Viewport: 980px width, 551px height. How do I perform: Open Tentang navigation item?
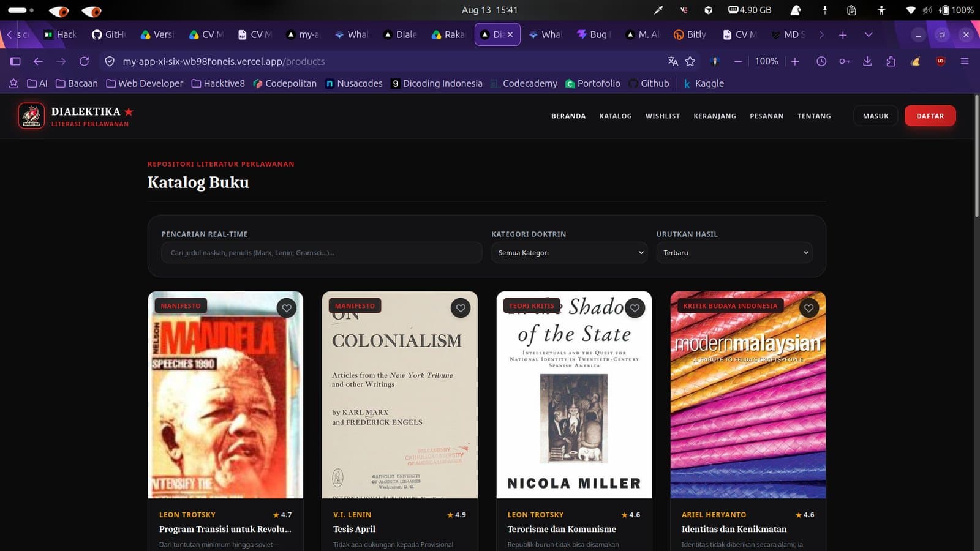click(814, 116)
